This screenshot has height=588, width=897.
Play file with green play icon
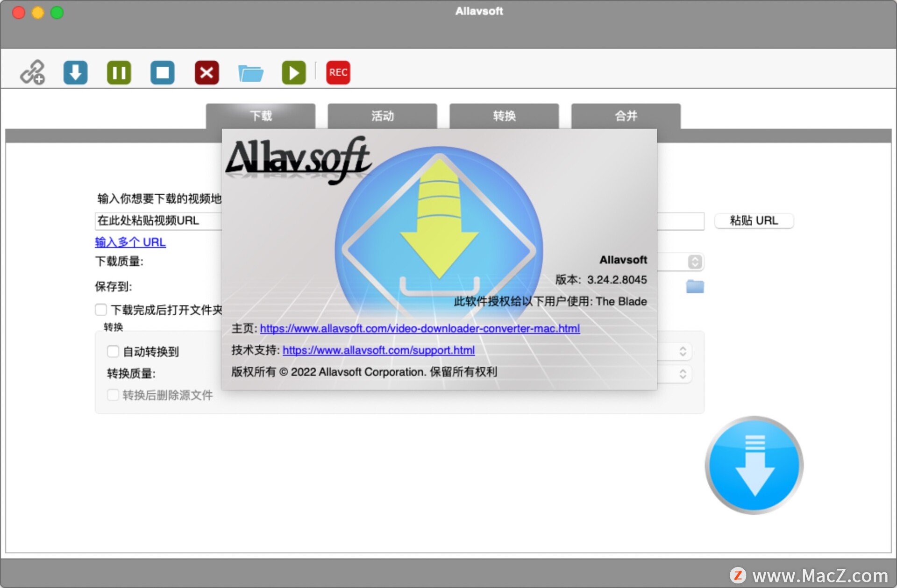pos(294,72)
